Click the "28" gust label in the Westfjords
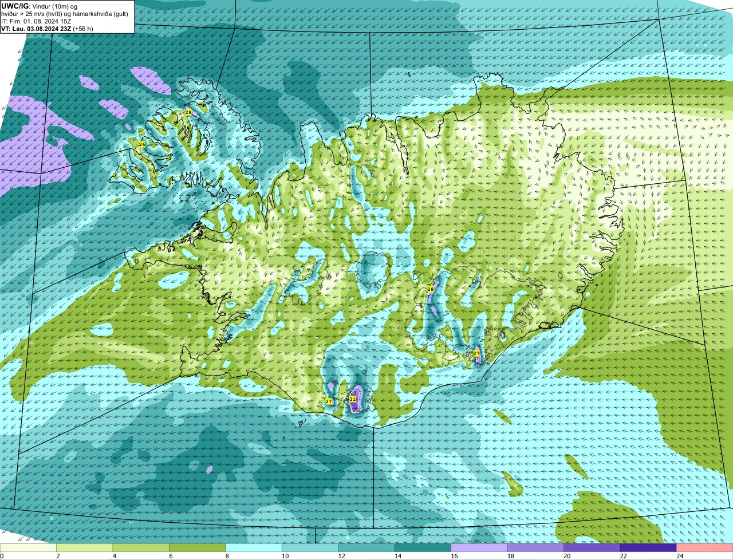Screen dimensions: 733x560 188,112
